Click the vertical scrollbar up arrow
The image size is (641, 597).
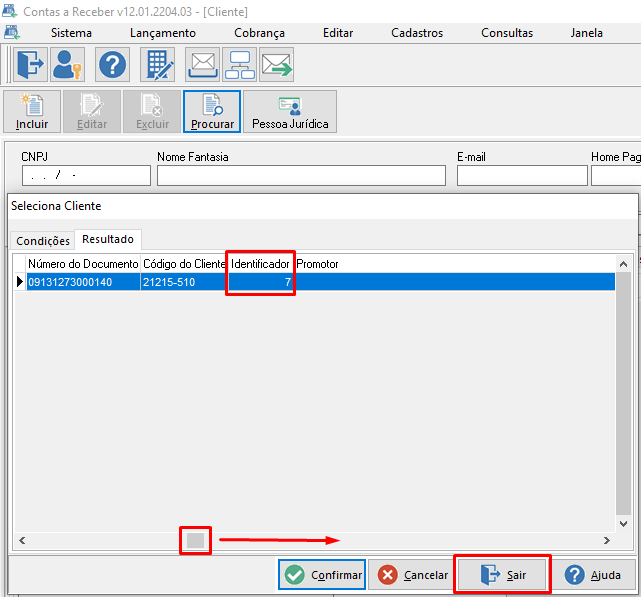point(623,264)
